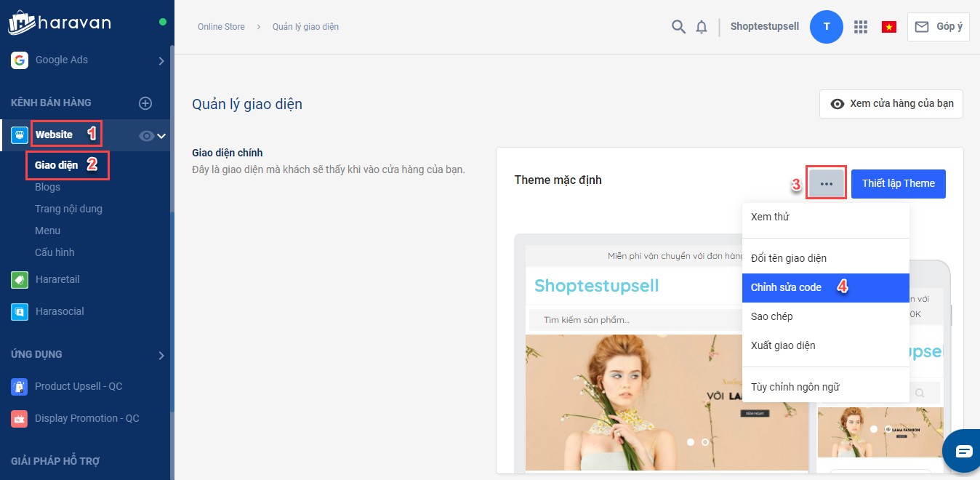Viewport: 980px width, 480px height.
Task: Click the Website store icon
Action: tap(20, 135)
